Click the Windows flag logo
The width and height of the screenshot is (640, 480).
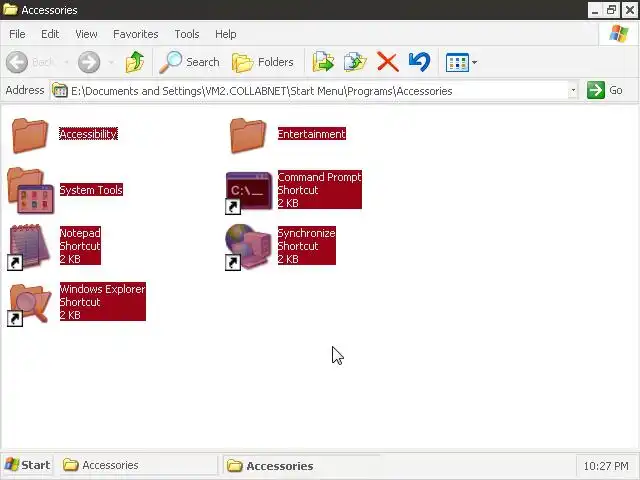(x=619, y=33)
